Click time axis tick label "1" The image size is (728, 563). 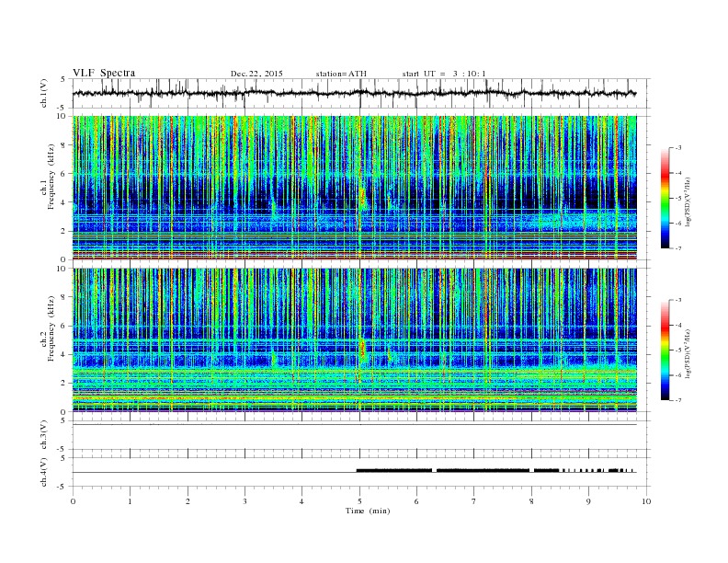coord(130,501)
